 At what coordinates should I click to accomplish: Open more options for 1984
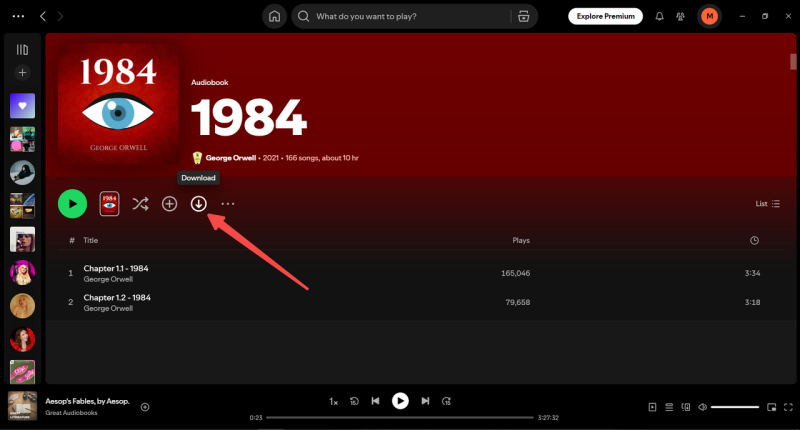228,204
